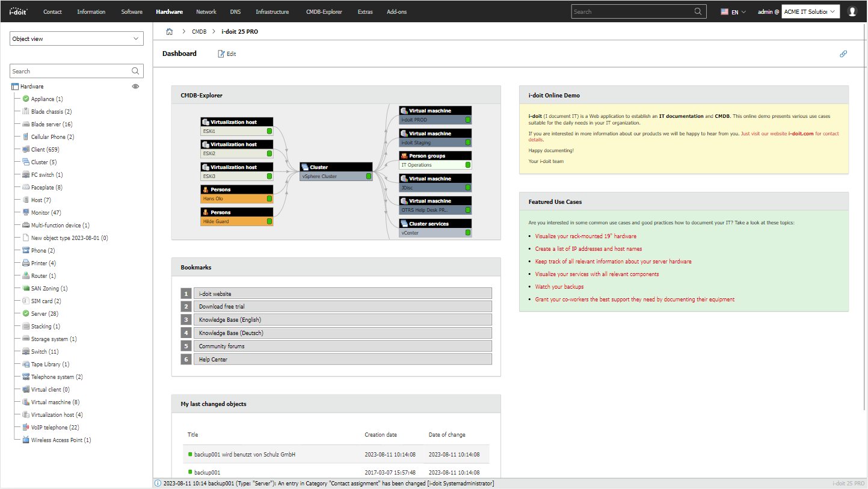Toggle the Hardware tree eye icon
This screenshot has height=489, width=868.
click(x=135, y=87)
